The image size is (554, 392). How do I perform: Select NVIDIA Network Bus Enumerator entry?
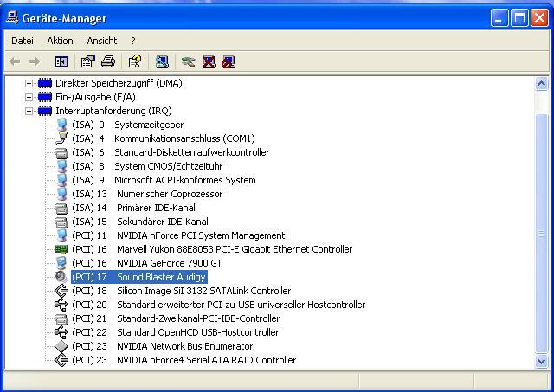click(x=163, y=346)
